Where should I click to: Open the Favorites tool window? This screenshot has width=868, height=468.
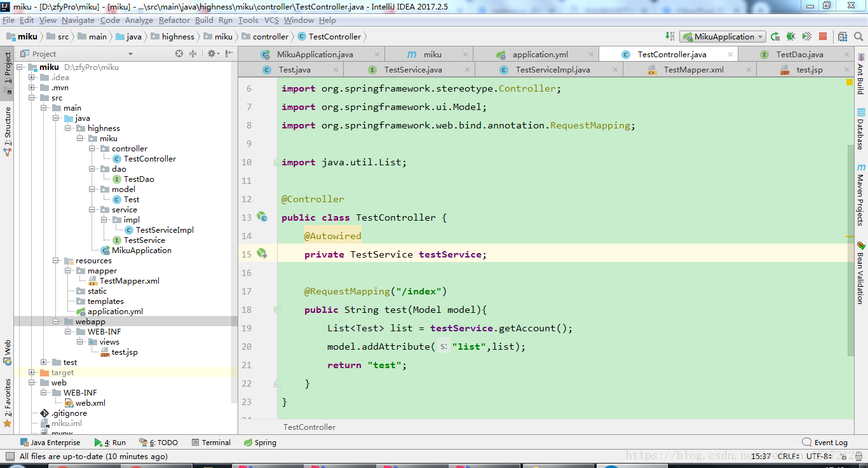(x=8, y=403)
